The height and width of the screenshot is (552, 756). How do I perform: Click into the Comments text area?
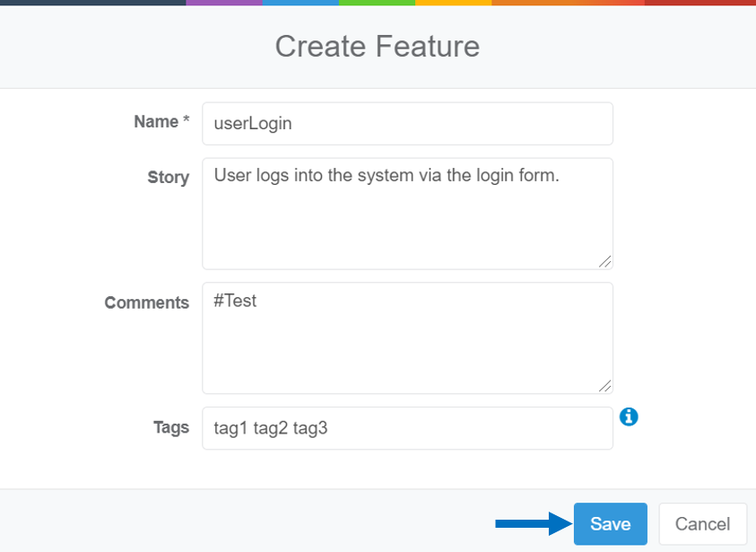pos(407,337)
